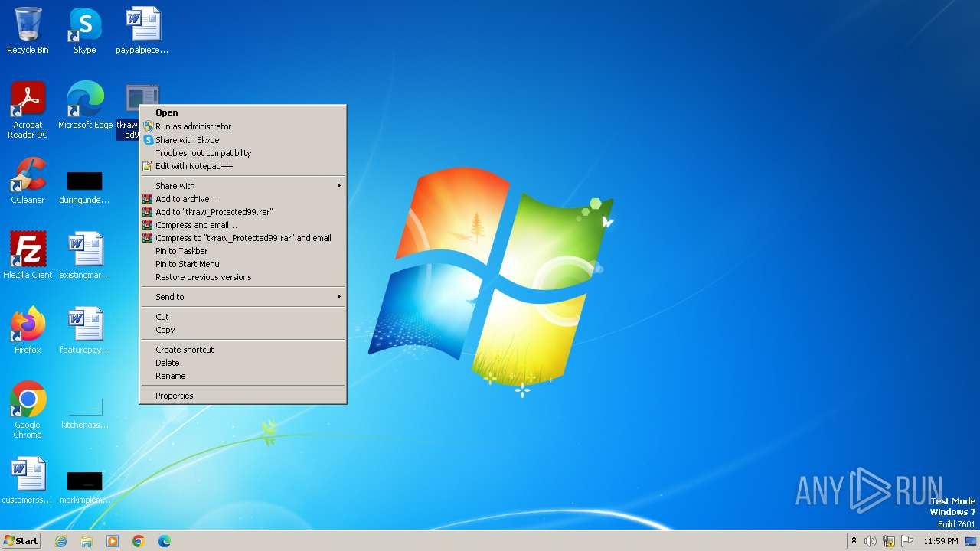The height and width of the screenshot is (551, 980).
Task: Select the existingmar Word document icon
Action: point(84,256)
